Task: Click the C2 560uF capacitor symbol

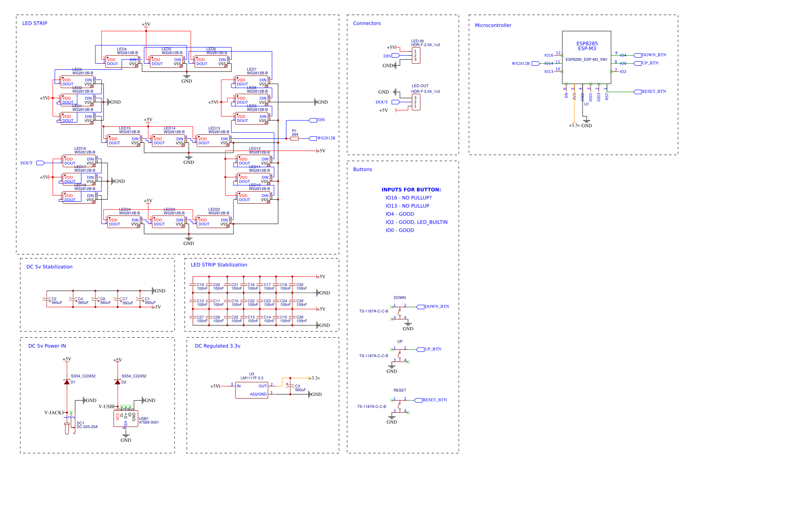Action: click(x=47, y=299)
